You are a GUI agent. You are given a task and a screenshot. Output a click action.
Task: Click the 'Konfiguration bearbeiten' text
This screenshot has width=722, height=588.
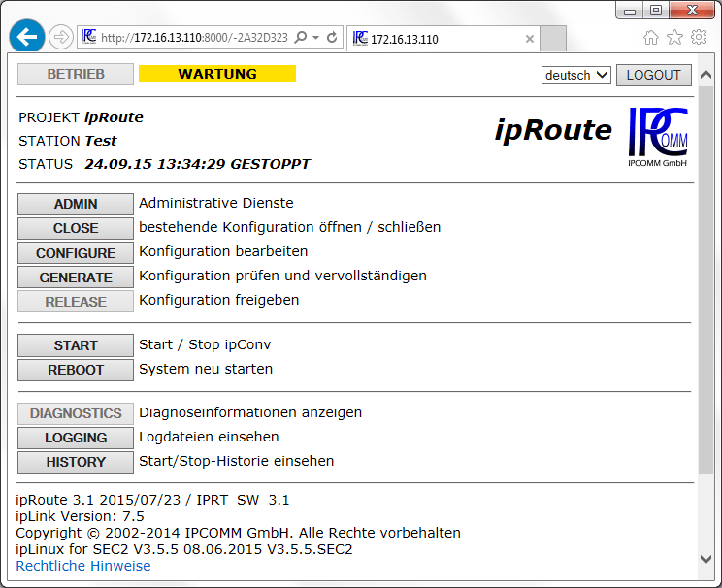click(224, 251)
